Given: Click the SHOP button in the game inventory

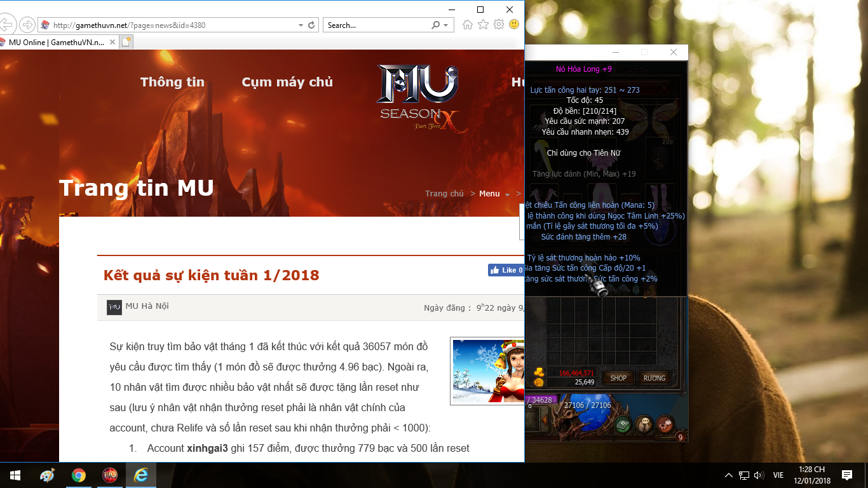Looking at the screenshot, I should click(x=618, y=378).
